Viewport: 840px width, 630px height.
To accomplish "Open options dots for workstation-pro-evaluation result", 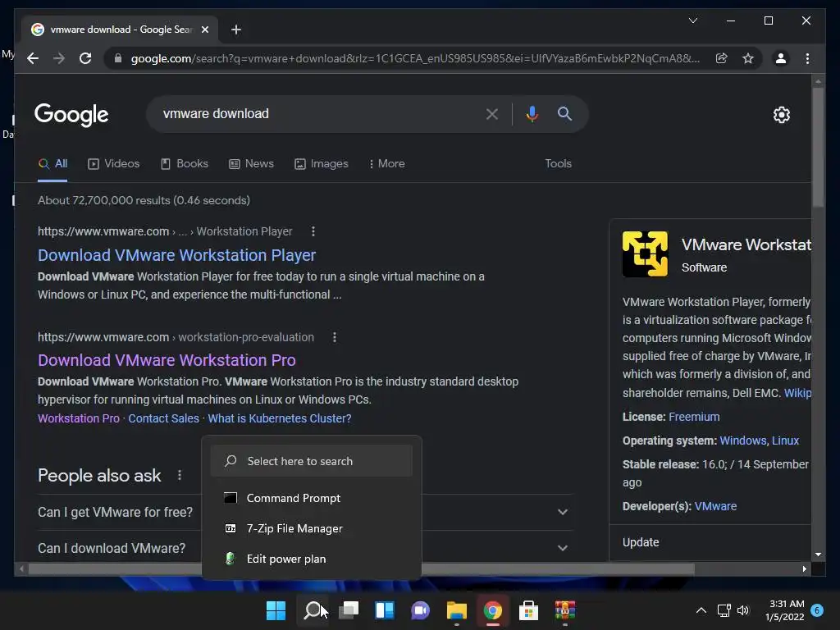I will [335, 337].
